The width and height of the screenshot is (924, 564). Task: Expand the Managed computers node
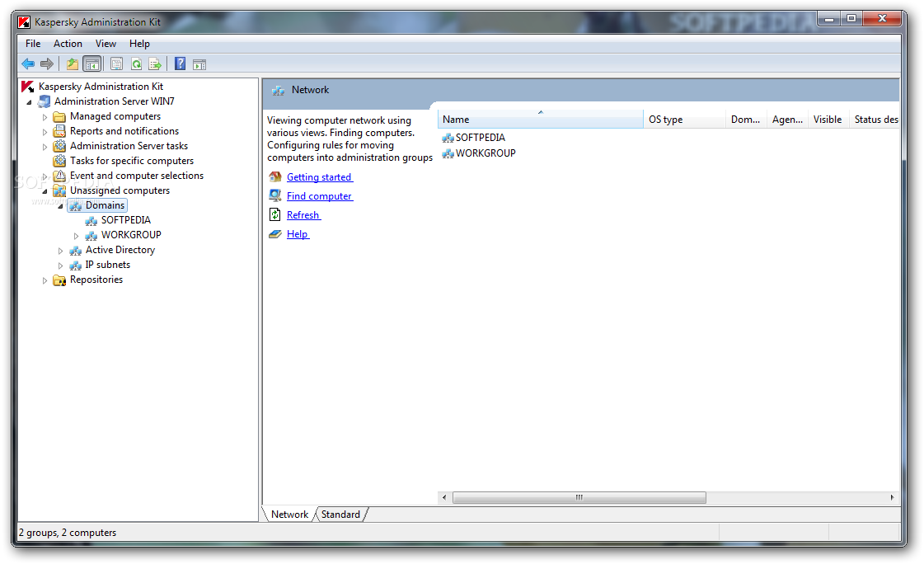tap(45, 117)
